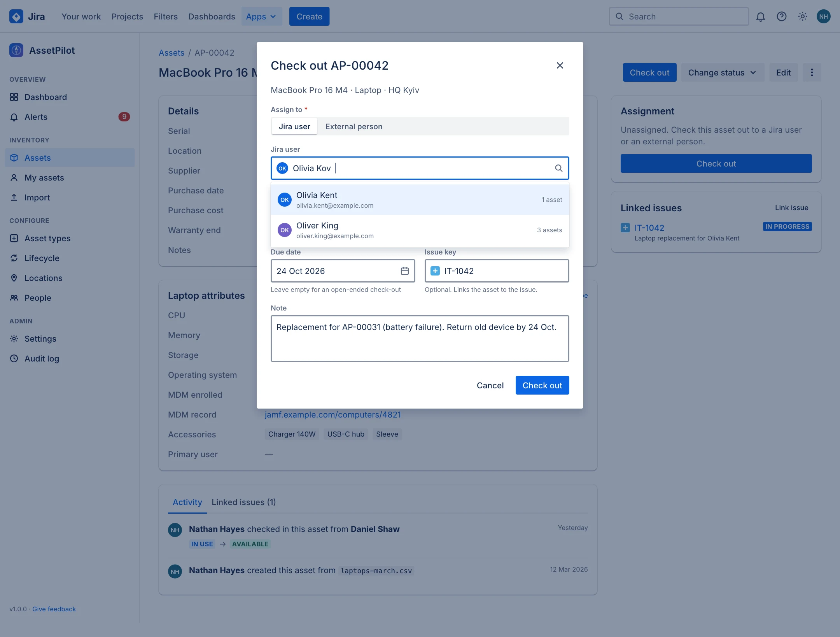The height and width of the screenshot is (637, 840).
Task: Click the Create button
Action: pos(309,16)
